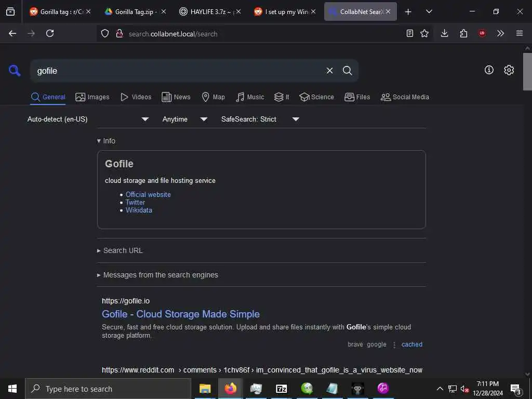The width and height of the screenshot is (532, 399).
Task: Open the Auto-detect (en-US) language dropdown
Action: click(x=88, y=119)
